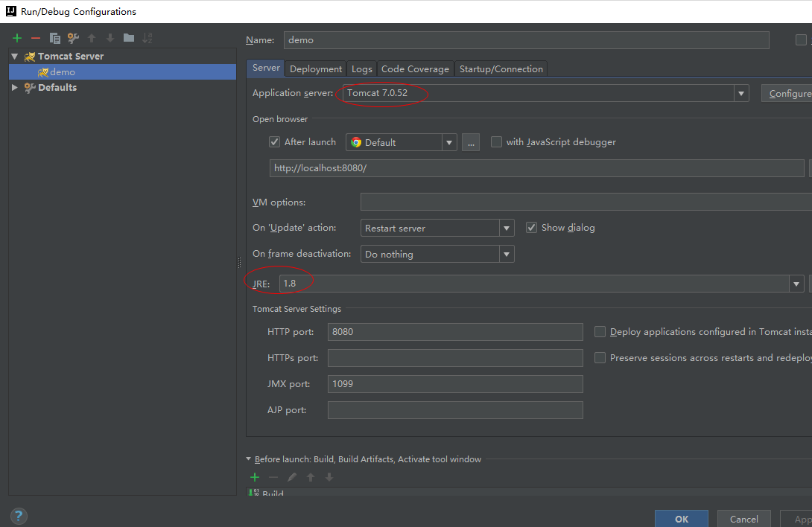
Task: Click the panel splitter drag handle
Action: 239,263
